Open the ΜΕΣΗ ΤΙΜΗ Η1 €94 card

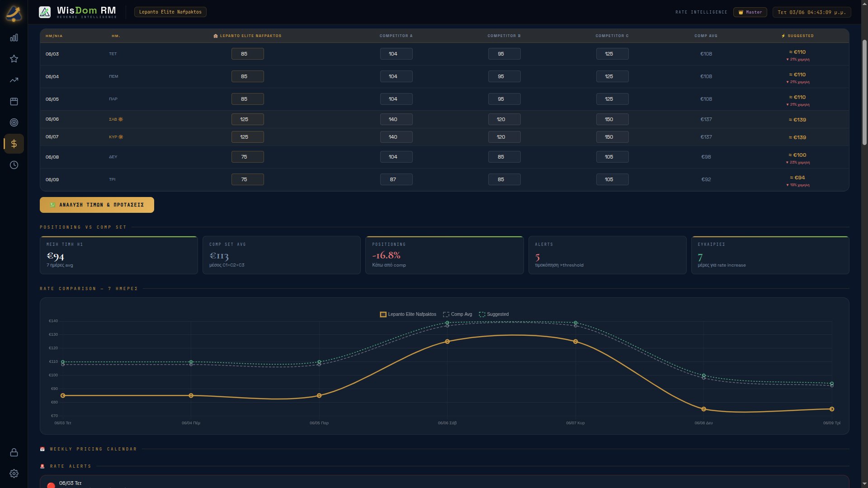pyautogui.click(x=119, y=255)
